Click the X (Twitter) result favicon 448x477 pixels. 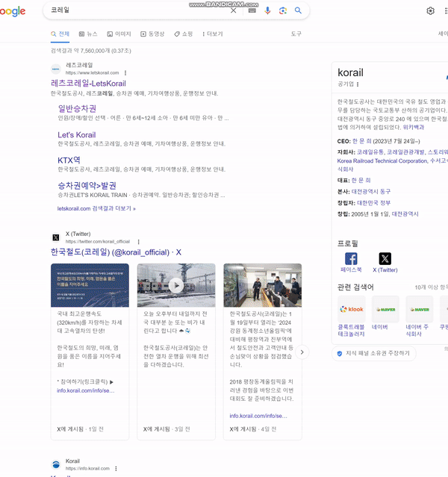pos(56,237)
